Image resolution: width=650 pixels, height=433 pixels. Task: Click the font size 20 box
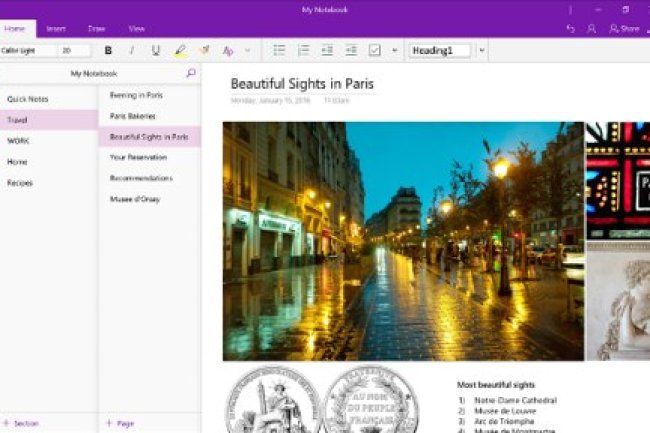[x=75, y=51]
